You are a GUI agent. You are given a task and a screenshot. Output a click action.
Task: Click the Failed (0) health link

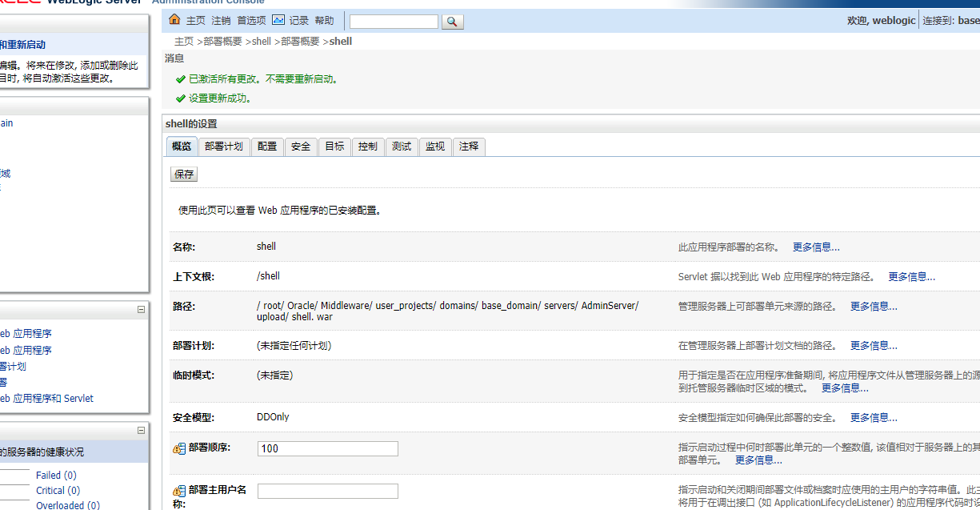coord(56,476)
